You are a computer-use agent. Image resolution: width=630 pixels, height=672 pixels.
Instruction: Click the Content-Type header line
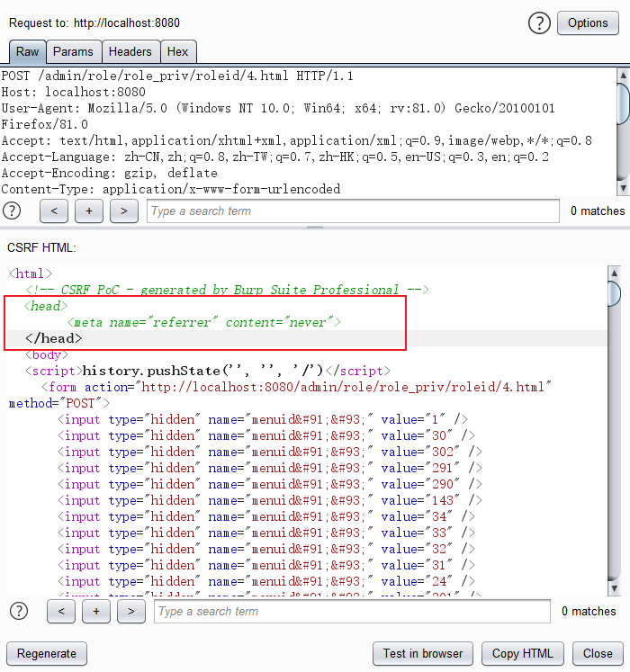(x=171, y=189)
